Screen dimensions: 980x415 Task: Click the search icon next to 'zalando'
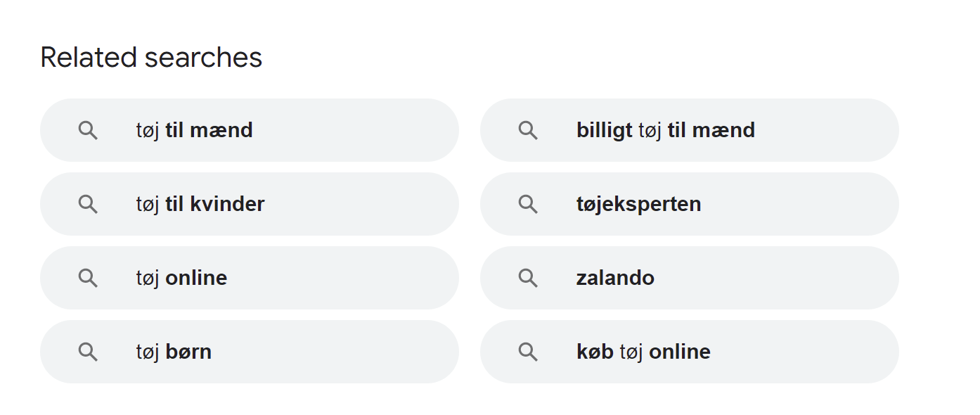[528, 278]
